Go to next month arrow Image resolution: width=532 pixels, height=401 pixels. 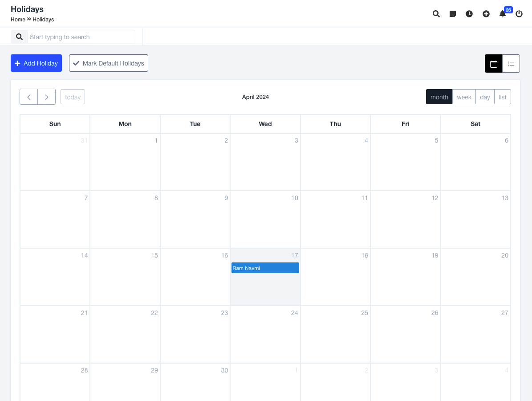pyautogui.click(x=46, y=97)
